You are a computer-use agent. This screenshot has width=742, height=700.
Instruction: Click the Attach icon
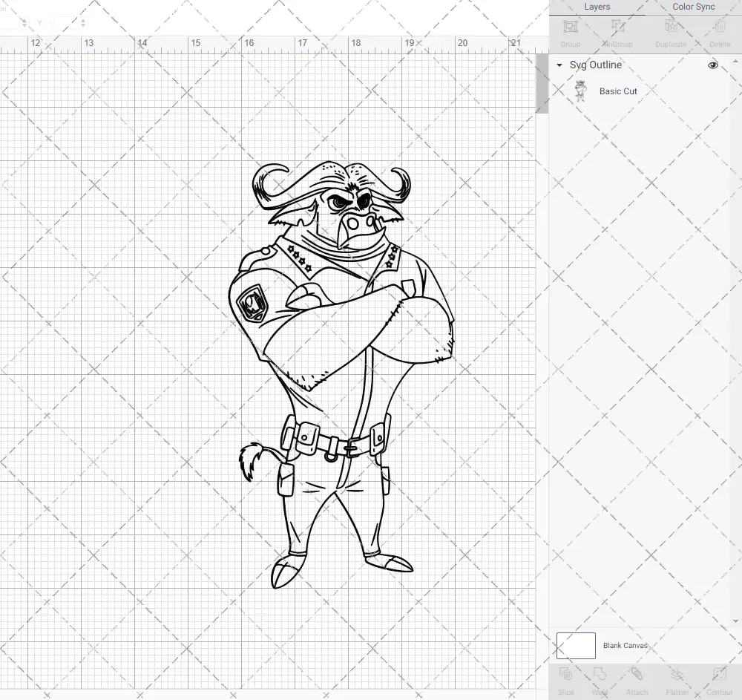[x=637, y=679]
